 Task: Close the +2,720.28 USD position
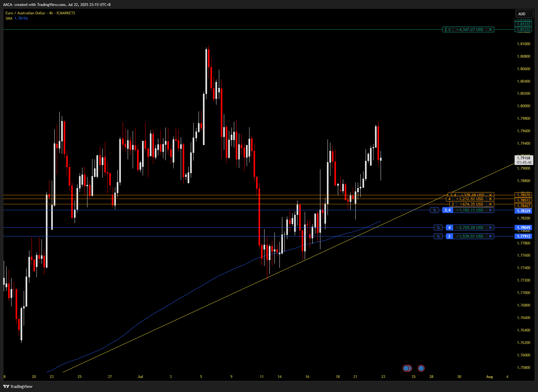pyautogui.click(x=490, y=228)
